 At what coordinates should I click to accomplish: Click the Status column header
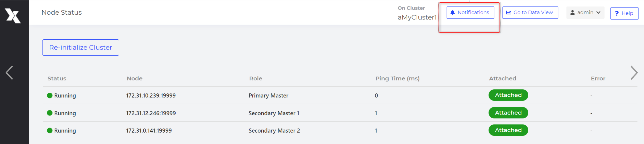pyautogui.click(x=57, y=79)
